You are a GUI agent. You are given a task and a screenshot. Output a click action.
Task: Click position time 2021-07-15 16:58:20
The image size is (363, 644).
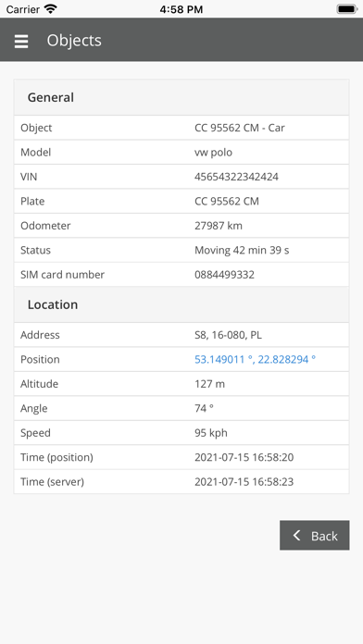(x=244, y=457)
